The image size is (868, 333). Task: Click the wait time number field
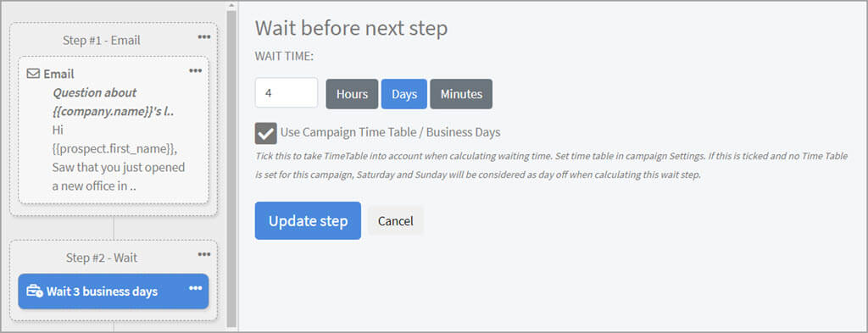click(287, 93)
